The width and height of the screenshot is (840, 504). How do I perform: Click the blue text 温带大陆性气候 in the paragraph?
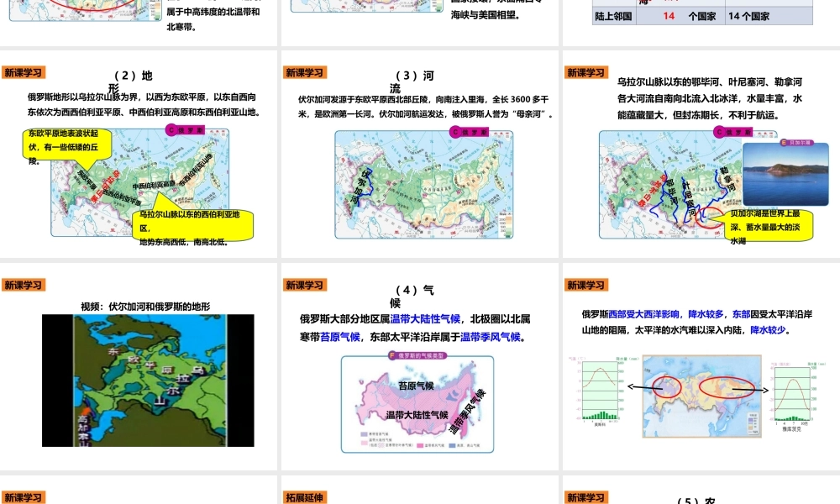tap(425, 319)
